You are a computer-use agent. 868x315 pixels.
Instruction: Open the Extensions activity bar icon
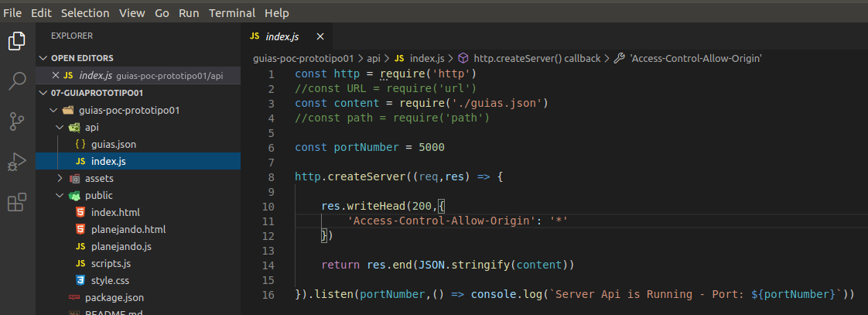click(17, 202)
